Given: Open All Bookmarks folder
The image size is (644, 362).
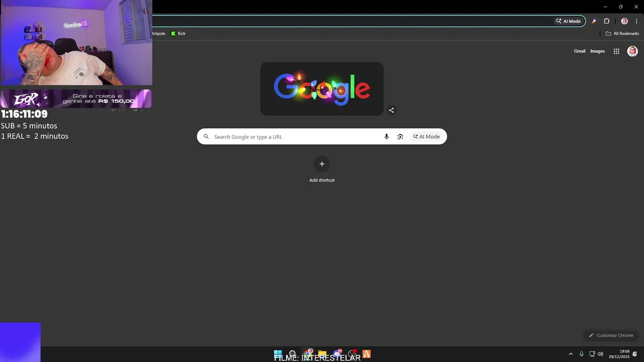Looking at the screenshot, I should [622, 34].
